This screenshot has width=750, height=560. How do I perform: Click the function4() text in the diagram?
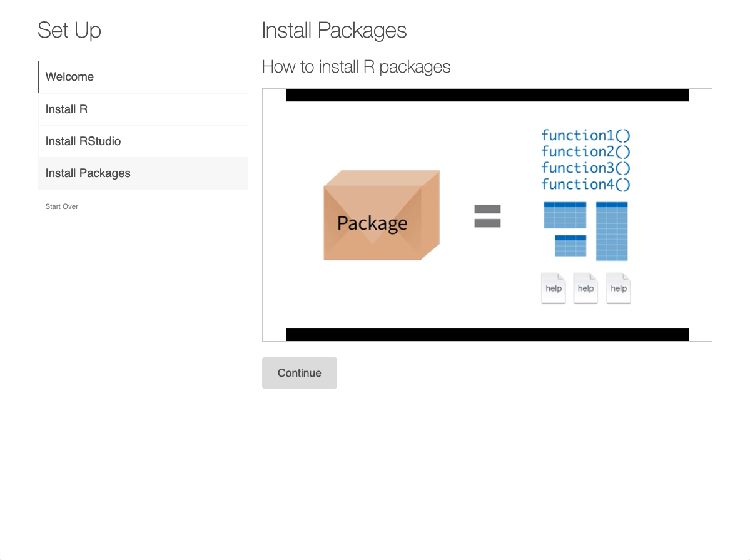point(584,184)
